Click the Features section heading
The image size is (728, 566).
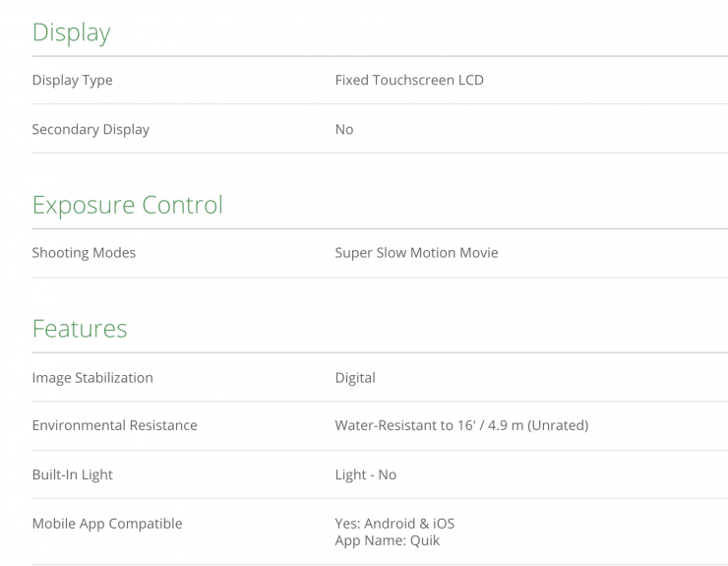pos(79,328)
